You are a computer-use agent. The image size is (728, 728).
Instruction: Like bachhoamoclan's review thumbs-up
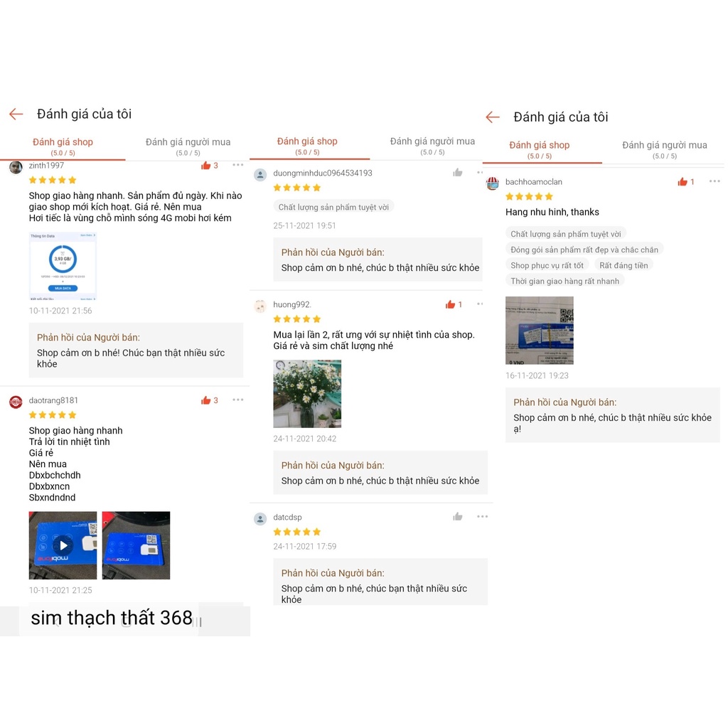pos(682,182)
